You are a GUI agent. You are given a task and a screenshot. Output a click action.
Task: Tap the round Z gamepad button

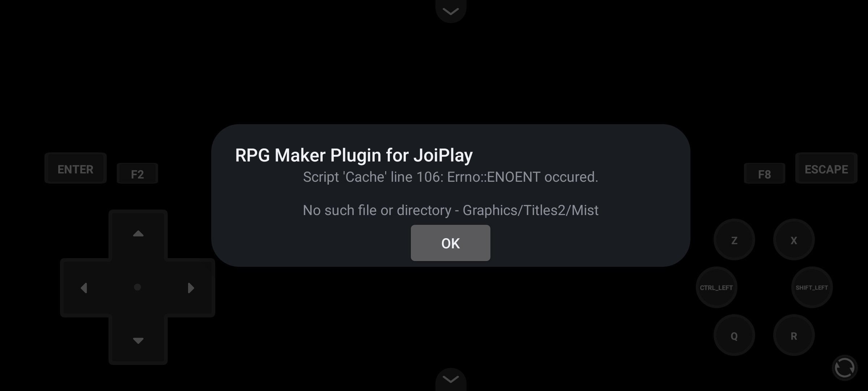click(734, 240)
